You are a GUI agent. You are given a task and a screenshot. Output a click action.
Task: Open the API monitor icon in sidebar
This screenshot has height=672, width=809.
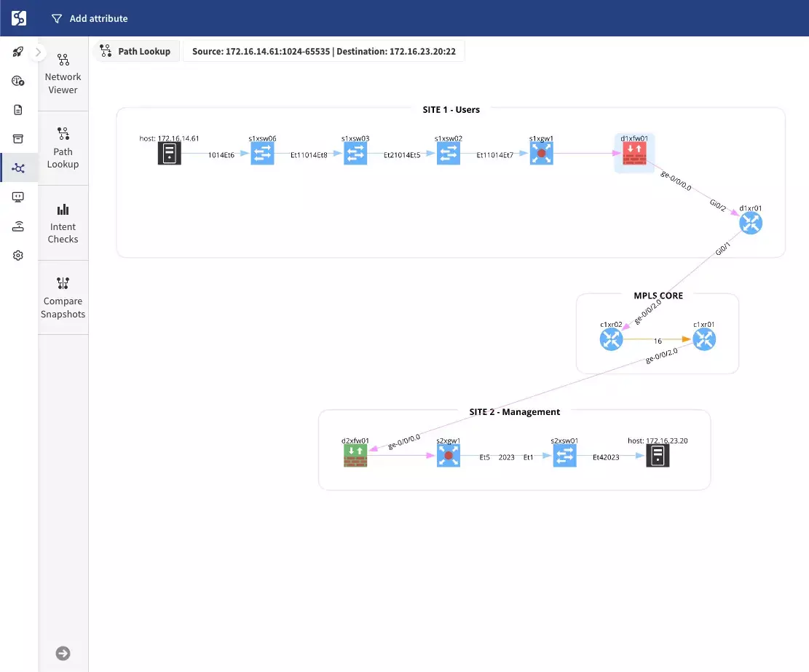point(17,197)
